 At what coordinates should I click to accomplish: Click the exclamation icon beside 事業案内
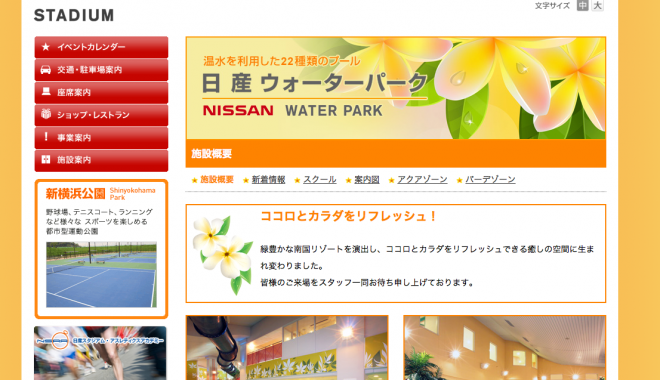pos(46,137)
